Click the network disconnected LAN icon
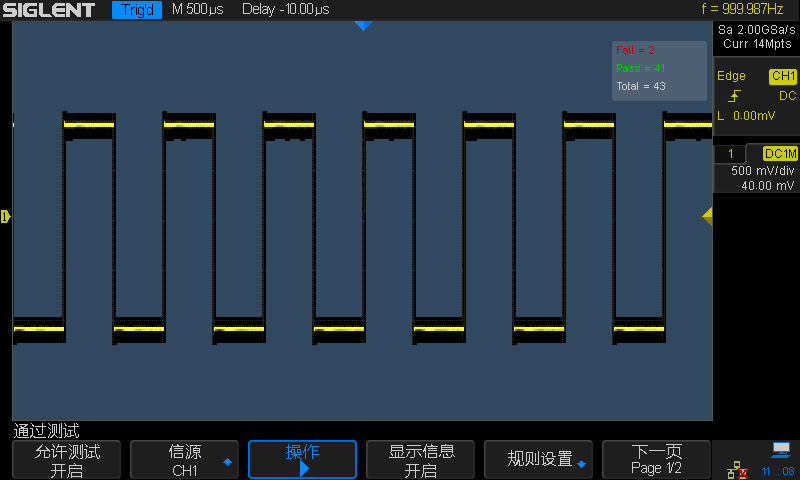The width and height of the screenshot is (800, 480). pos(737,470)
